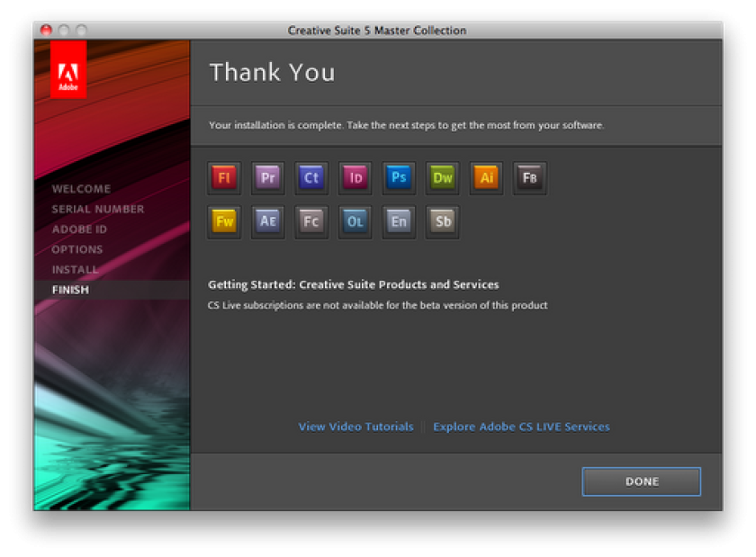Select the INSTALL step in sidebar
The image size is (756, 557).
click(76, 270)
